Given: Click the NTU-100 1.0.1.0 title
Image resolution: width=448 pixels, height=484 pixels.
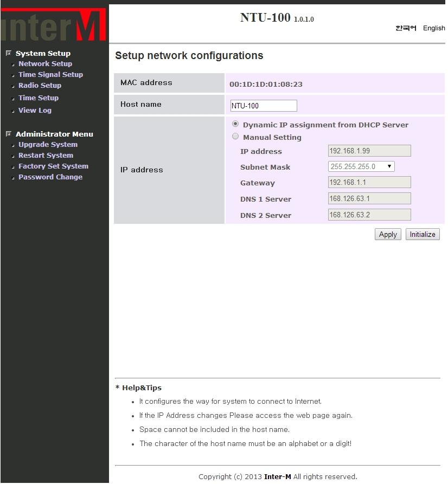Looking at the screenshot, I should 277,17.
